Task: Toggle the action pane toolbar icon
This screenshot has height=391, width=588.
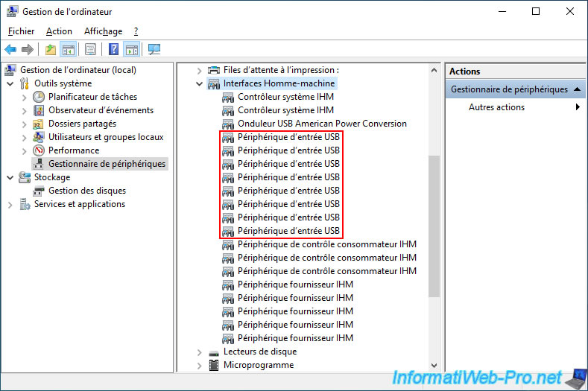Action: [x=132, y=50]
